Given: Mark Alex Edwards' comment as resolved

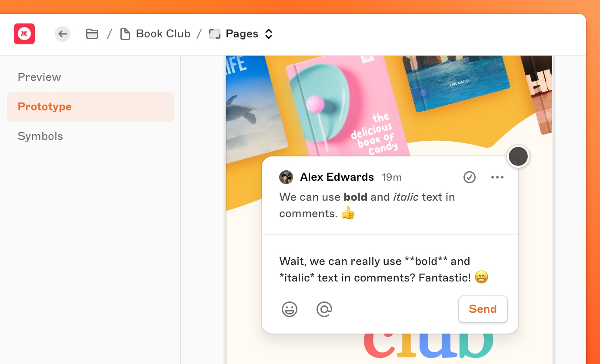Looking at the screenshot, I should pos(469,177).
